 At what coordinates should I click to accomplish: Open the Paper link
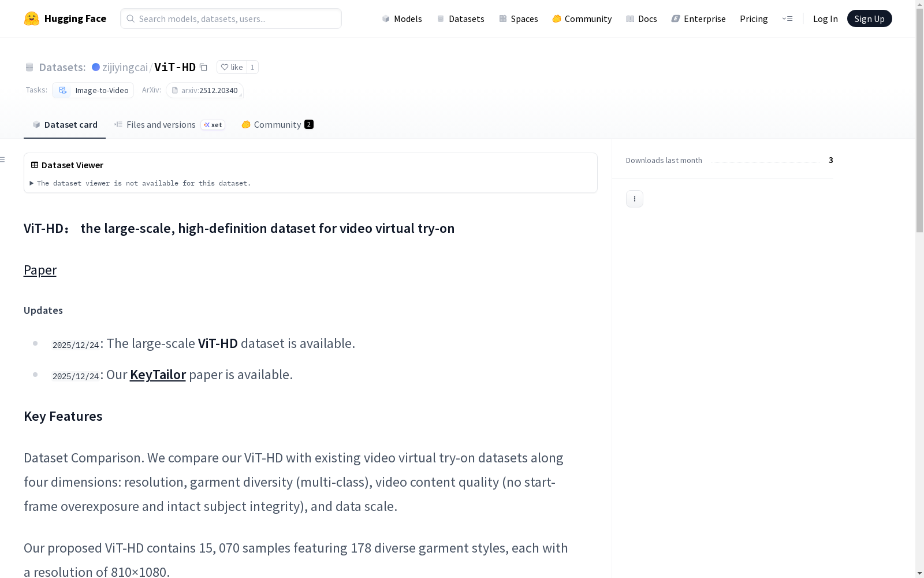coord(40,270)
